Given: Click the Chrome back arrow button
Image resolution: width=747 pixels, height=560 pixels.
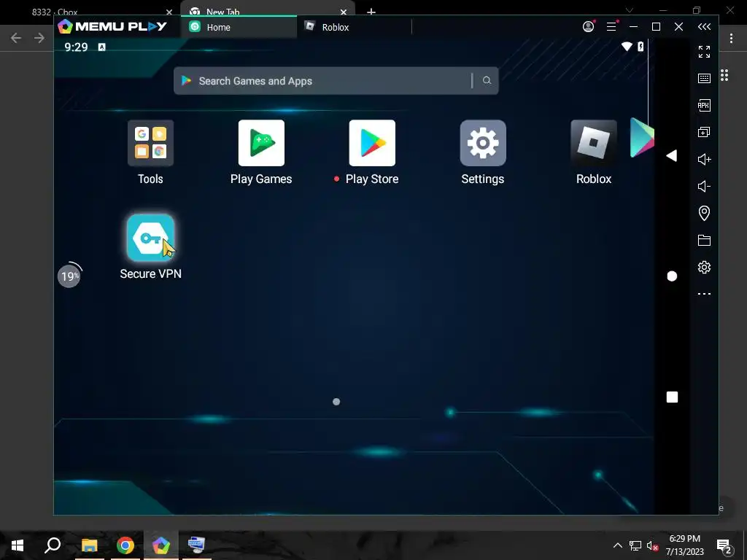Looking at the screenshot, I should [16, 38].
